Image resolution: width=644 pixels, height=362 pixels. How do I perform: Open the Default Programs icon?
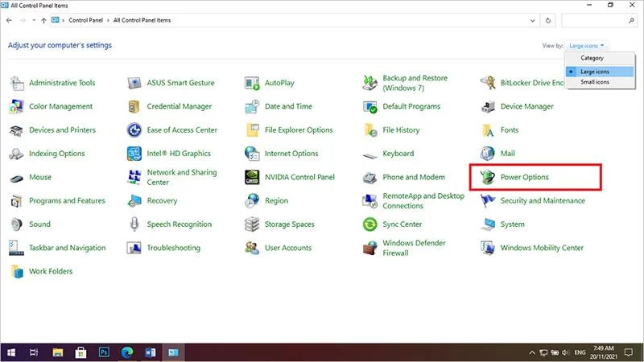pos(369,107)
